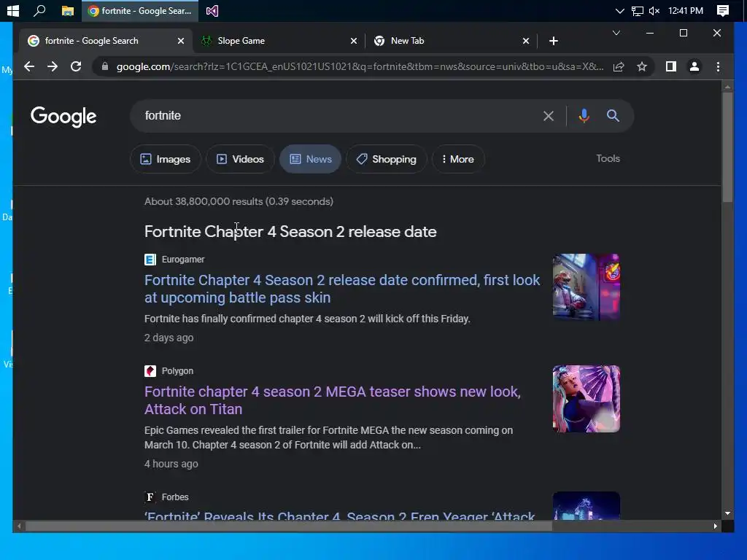Click the Eurogamer source label
747x560 pixels.
click(x=183, y=260)
